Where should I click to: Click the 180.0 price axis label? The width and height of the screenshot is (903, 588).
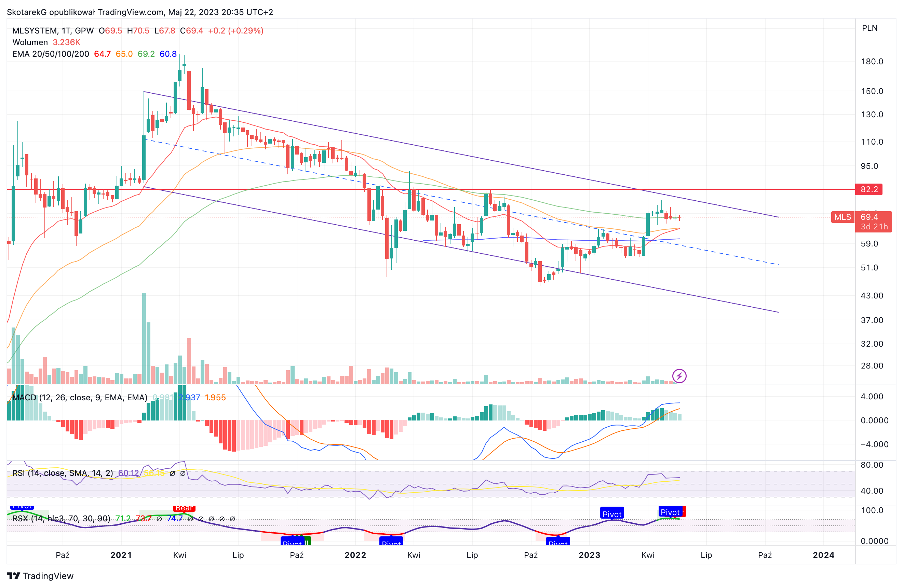pos(872,62)
